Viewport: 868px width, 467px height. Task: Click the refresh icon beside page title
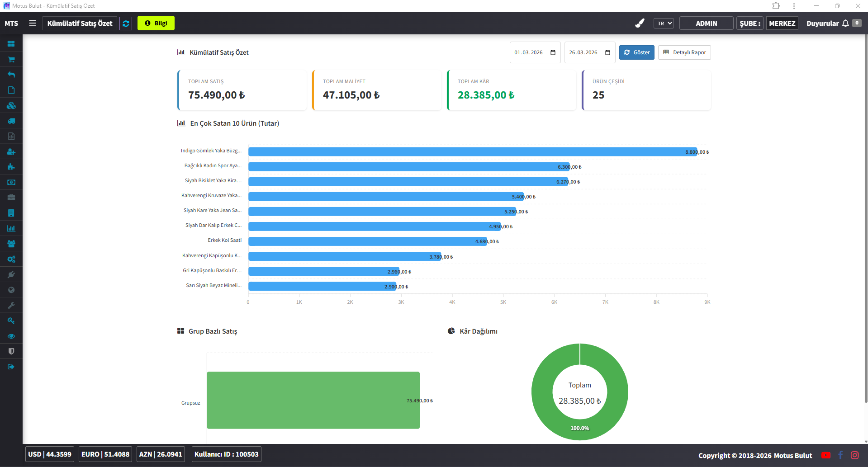[126, 24]
